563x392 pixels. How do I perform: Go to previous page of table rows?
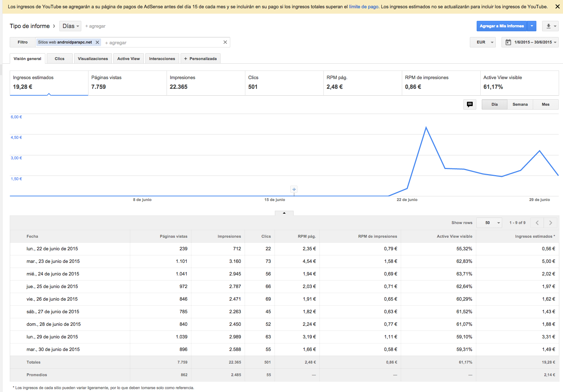pos(537,223)
